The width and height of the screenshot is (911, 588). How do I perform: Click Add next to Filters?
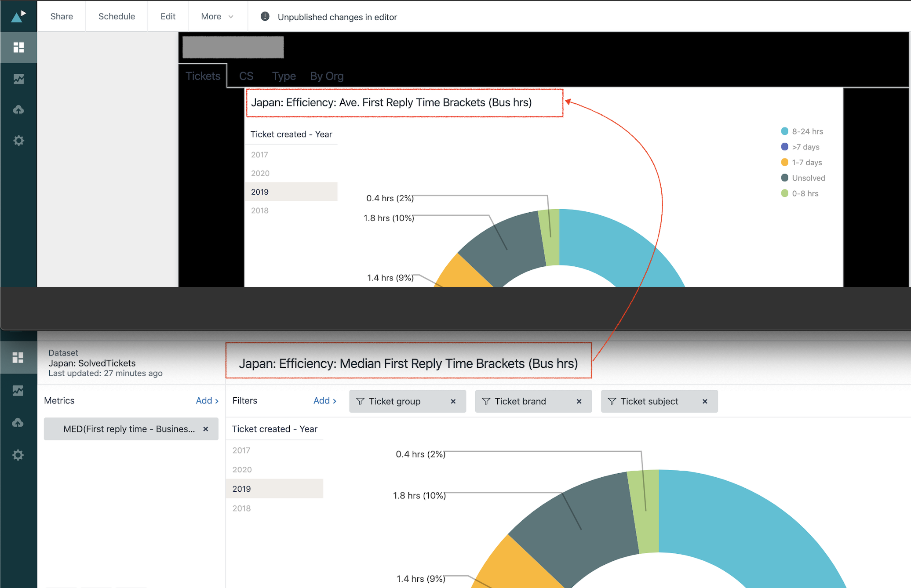[324, 400]
